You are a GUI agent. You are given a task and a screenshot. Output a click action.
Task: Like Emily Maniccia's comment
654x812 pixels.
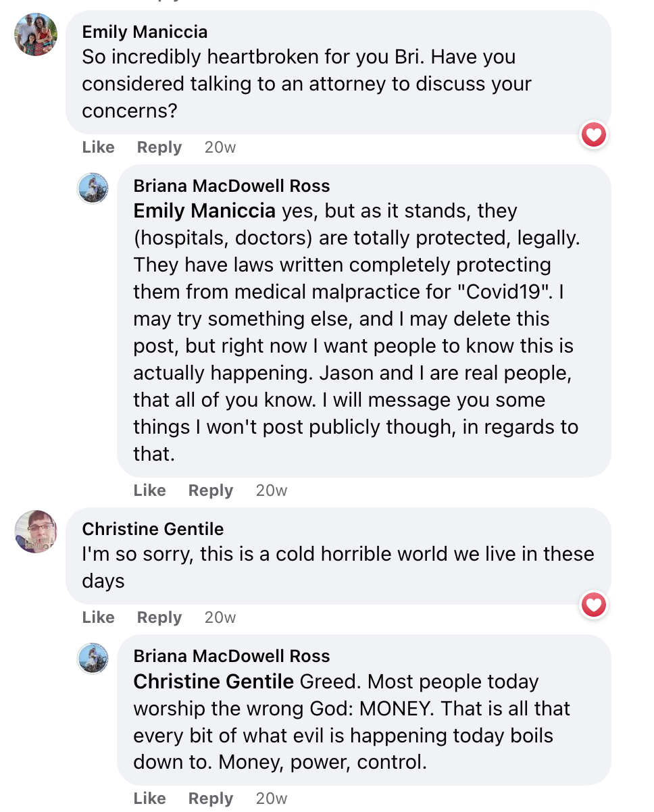pyautogui.click(x=99, y=147)
